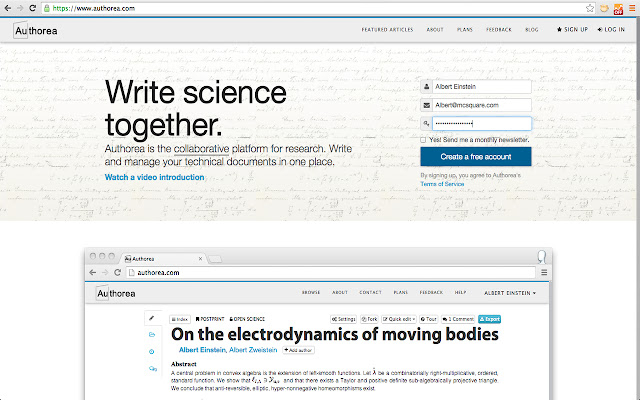
Task: Click the clock history icon in article sidebar
Action: (152, 351)
